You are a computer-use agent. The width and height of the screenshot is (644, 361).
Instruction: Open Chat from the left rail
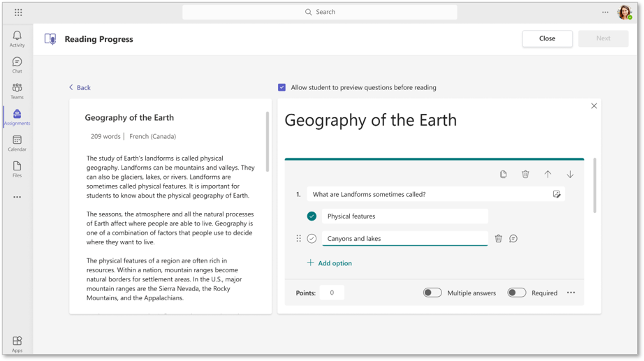pyautogui.click(x=17, y=65)
